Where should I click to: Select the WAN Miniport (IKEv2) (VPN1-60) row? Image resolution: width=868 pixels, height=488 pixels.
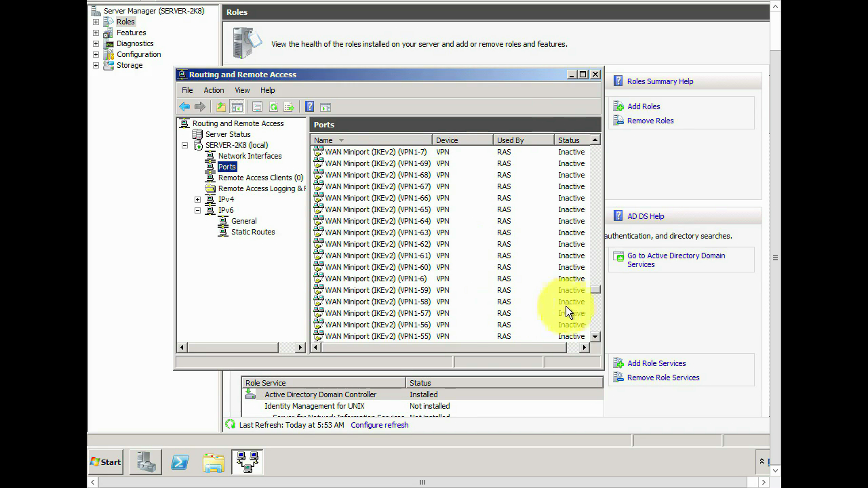coord(450,267)
